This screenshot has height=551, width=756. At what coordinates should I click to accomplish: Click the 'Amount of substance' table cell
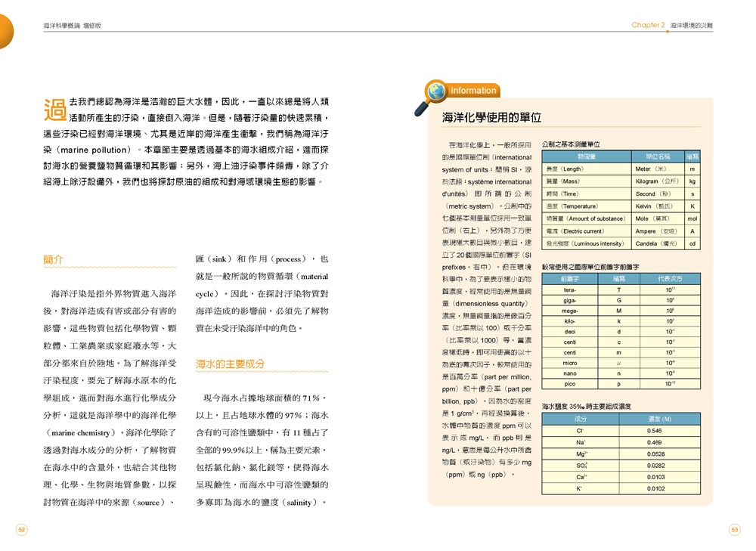pyautogui.click(x=585, y=219)
